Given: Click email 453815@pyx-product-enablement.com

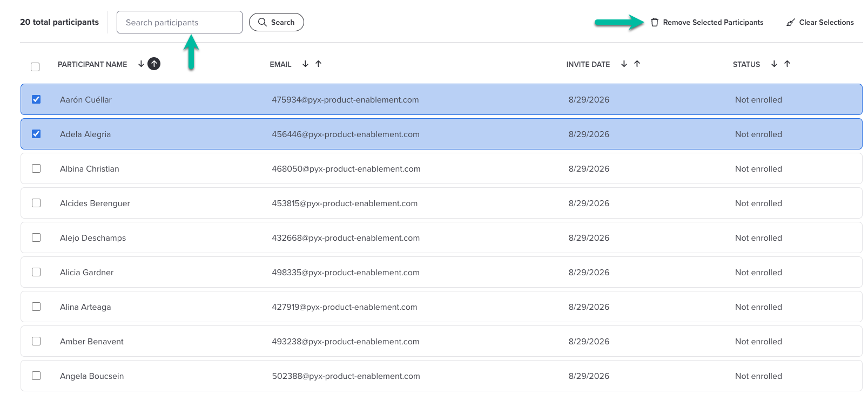Looking at the screenshot, I should (x=345, y=203).
